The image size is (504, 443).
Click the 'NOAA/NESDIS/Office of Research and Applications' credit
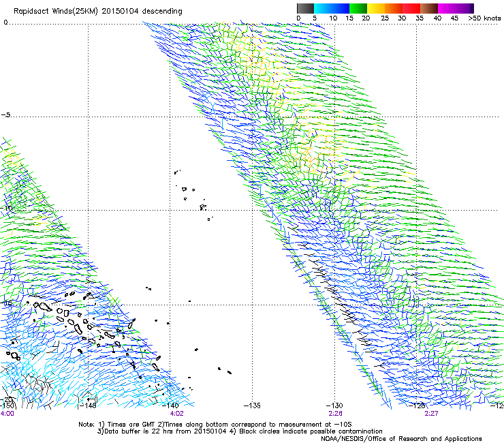point(401,439)
